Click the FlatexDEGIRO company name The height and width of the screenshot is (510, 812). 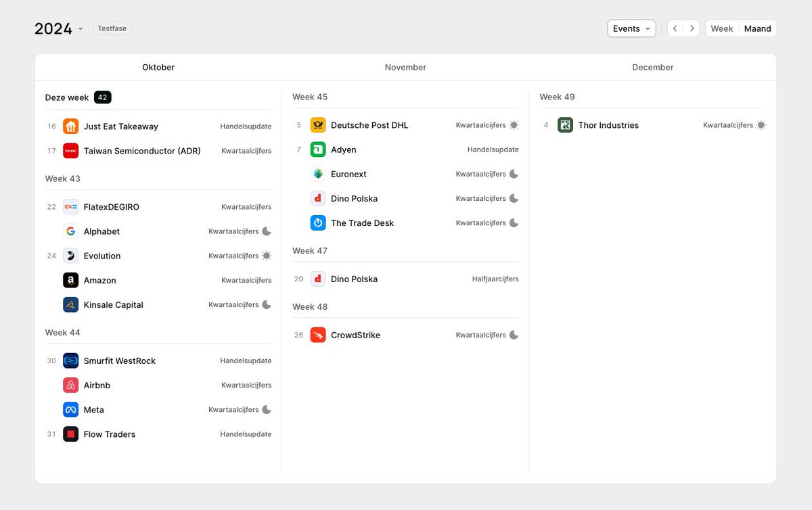(x=112, y=207)
